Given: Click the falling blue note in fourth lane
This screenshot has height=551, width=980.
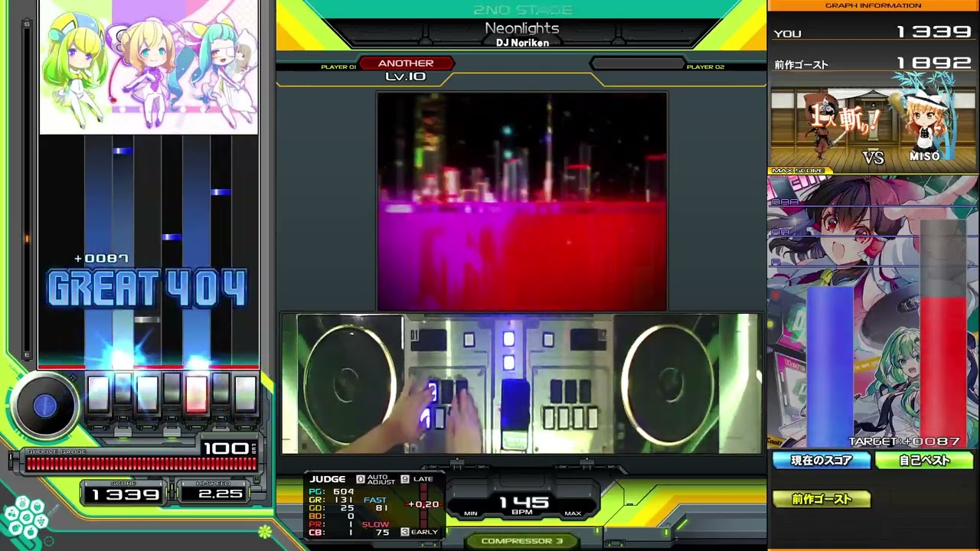Looking at the screenshot, I should click(171, 237).
